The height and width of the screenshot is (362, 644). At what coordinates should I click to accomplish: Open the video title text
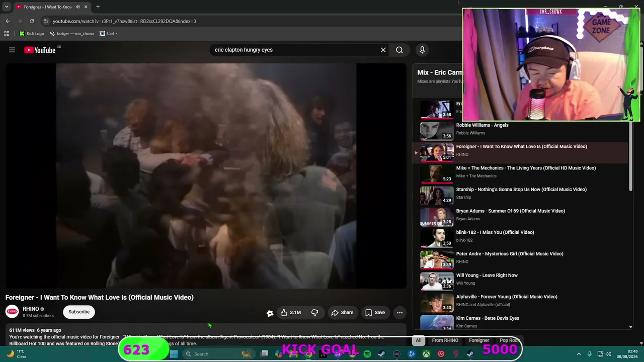tap(100, 297)
